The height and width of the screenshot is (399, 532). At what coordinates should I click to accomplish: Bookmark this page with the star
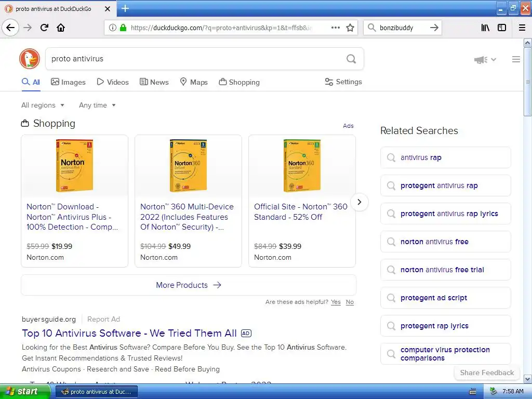pos(350,28)
